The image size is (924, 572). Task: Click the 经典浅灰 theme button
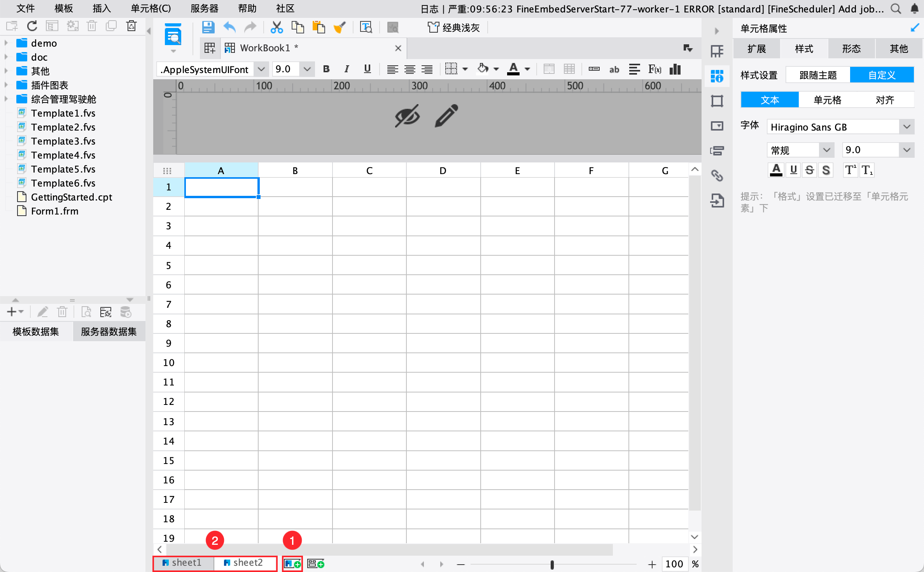coord(453,28)
